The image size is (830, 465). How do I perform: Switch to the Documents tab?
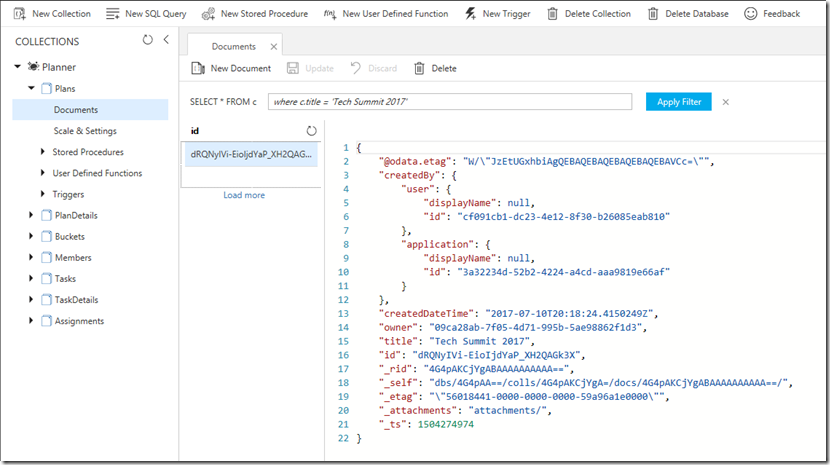click(x=233, y=47)
